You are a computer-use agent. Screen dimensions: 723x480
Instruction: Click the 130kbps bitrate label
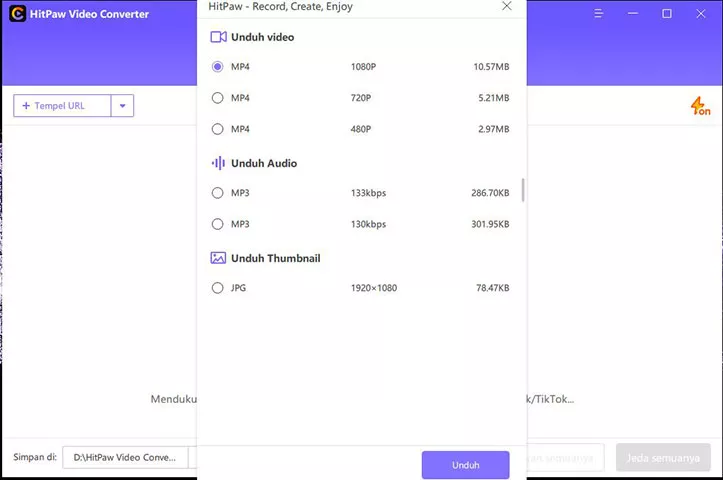pos(368,224)
